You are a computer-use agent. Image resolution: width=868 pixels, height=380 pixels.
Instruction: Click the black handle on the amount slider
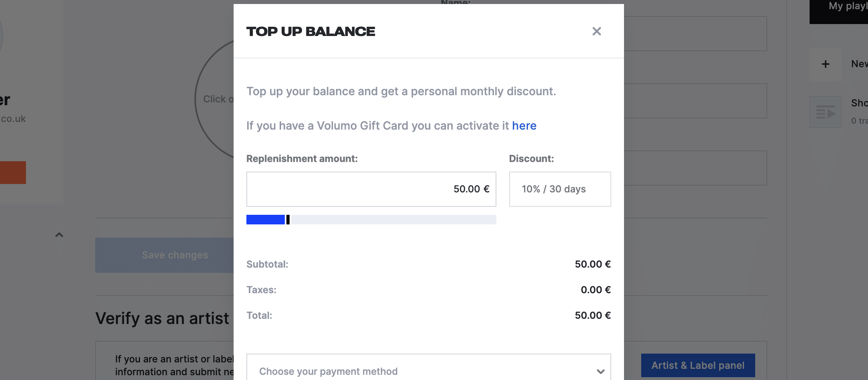tap(288, 220)
